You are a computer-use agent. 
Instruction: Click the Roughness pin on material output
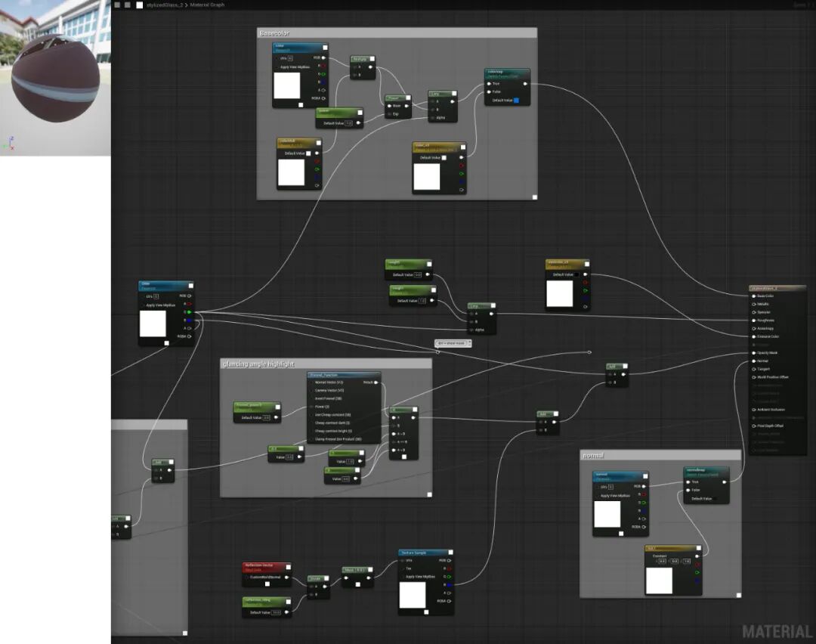[x=753, y=320]
